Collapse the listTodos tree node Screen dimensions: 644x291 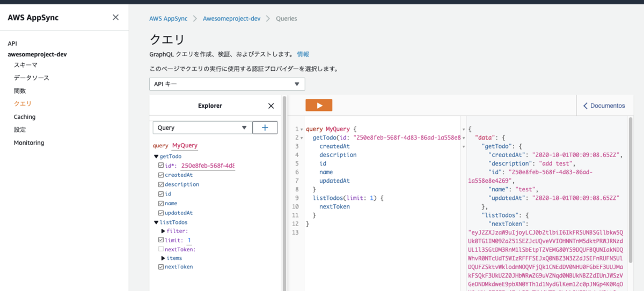(157, 222)
